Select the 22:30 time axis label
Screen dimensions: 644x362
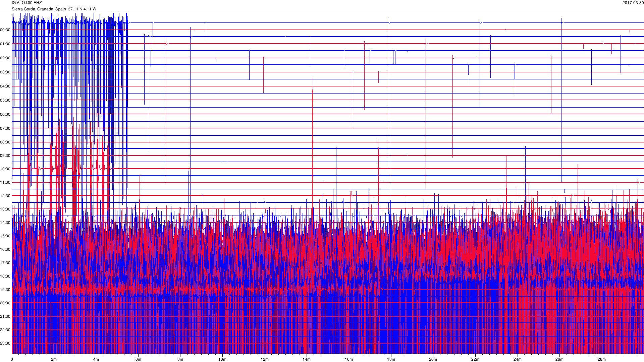coord(5,330)
